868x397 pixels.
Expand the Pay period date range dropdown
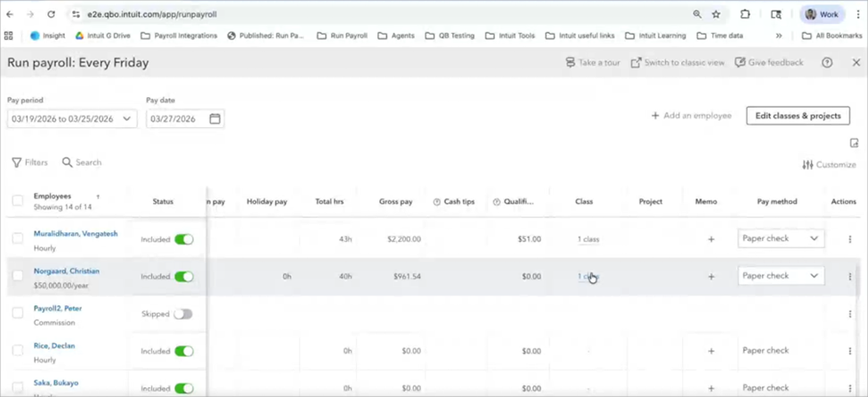tap(126, 119)
